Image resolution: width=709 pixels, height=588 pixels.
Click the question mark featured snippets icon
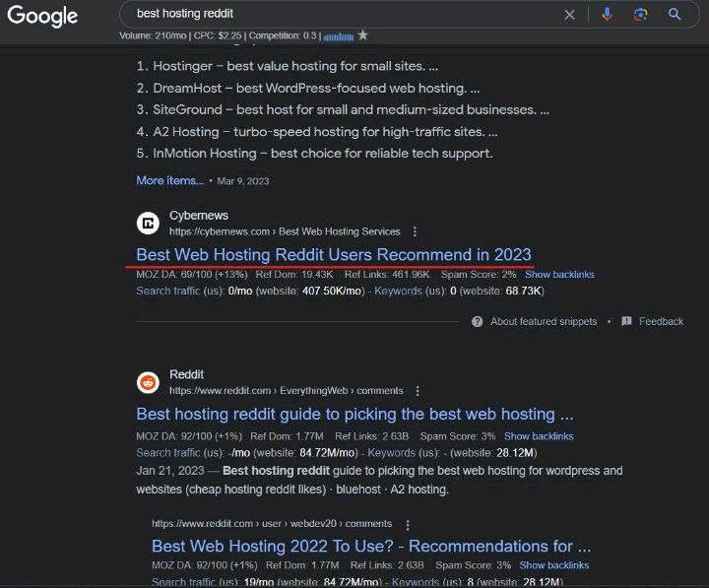pos(477,322)
